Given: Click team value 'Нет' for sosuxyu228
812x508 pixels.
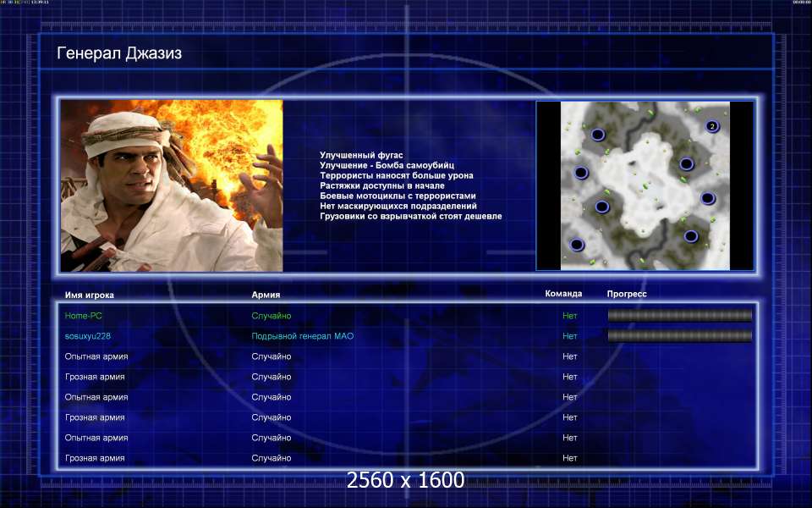Looking at the screenshot, I should [569, 336].
